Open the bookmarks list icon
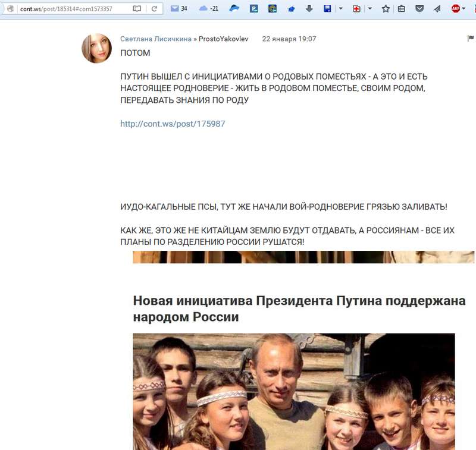Screen dimensions: 476x450 point(401,9)
